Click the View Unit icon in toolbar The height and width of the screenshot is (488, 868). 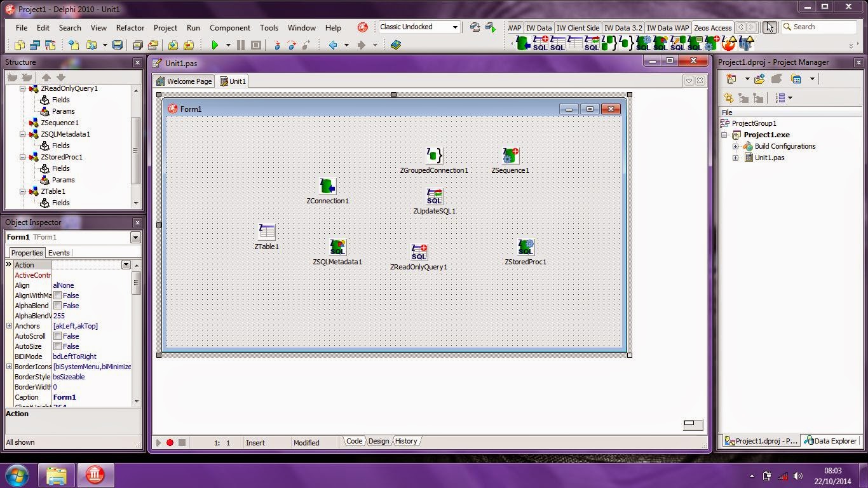[20, 45]
